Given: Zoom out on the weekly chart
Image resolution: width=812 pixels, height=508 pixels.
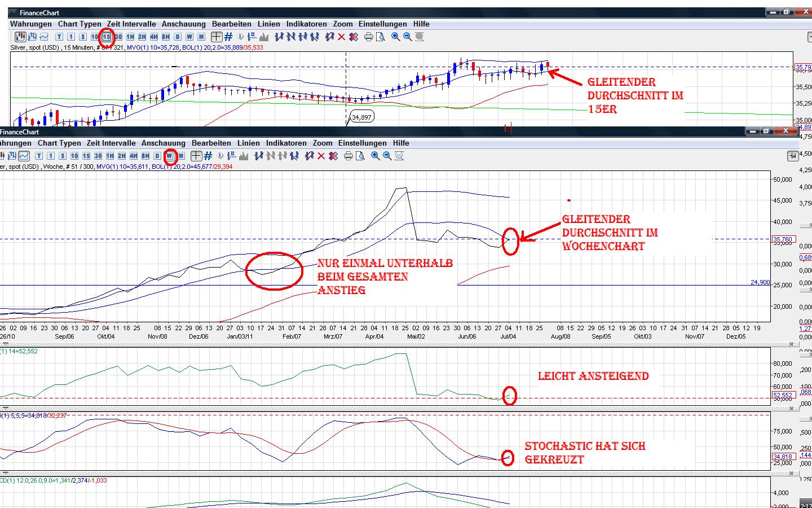Looking at the screenshot, I should 387,156.
